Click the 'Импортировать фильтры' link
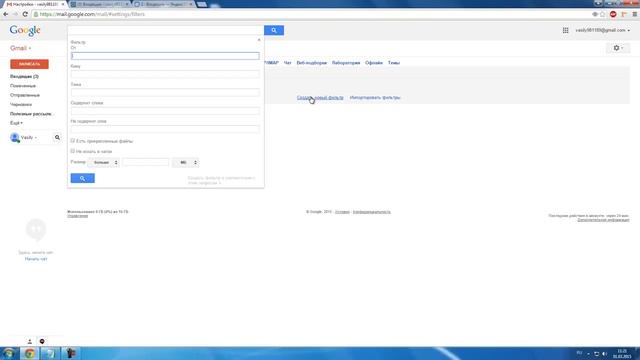Screen dimensions: 640x360 pyautogui.click(x=375, y=98)
